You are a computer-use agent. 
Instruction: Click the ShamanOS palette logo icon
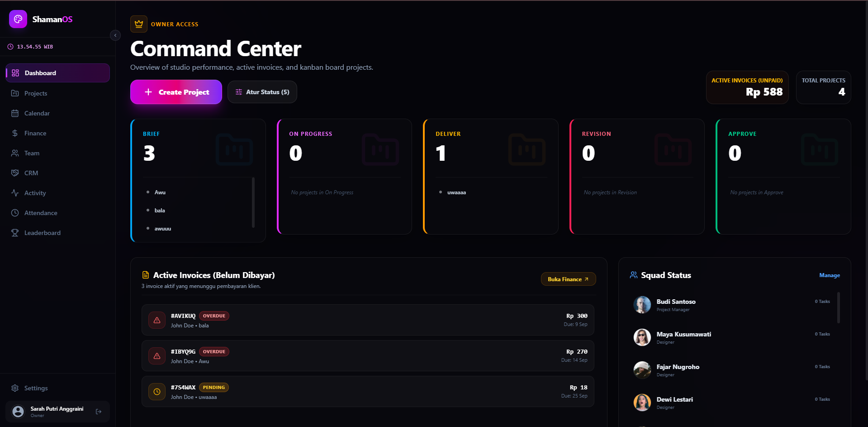(18, 19)
